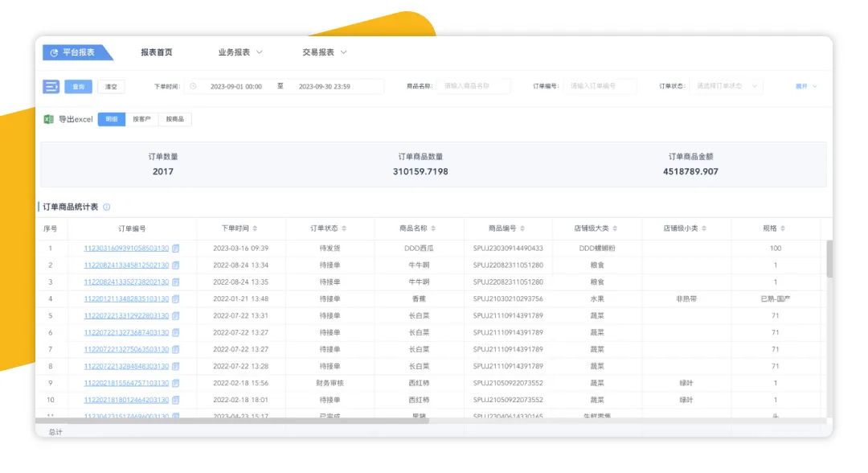This screenshot has width=868, height=473.
Task: Open the 交易报表 dropdown menu
Action: pos(325,52)
